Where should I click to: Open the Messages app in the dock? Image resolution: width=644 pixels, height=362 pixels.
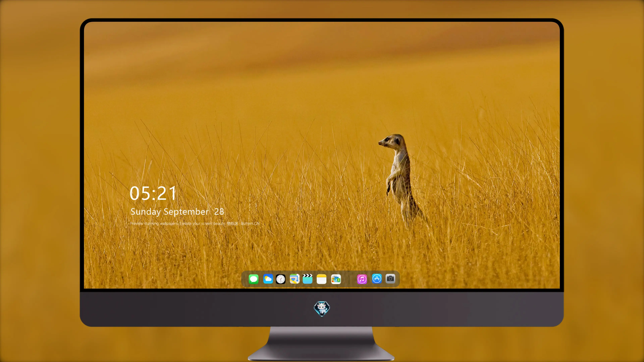(x=254, y=279)
